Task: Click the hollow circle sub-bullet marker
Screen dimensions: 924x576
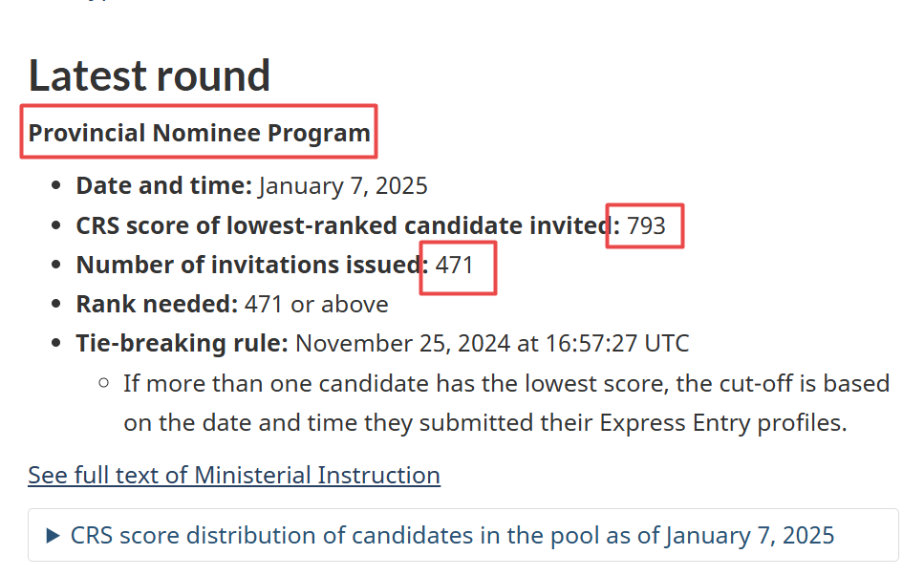Action: pos(104,384)
